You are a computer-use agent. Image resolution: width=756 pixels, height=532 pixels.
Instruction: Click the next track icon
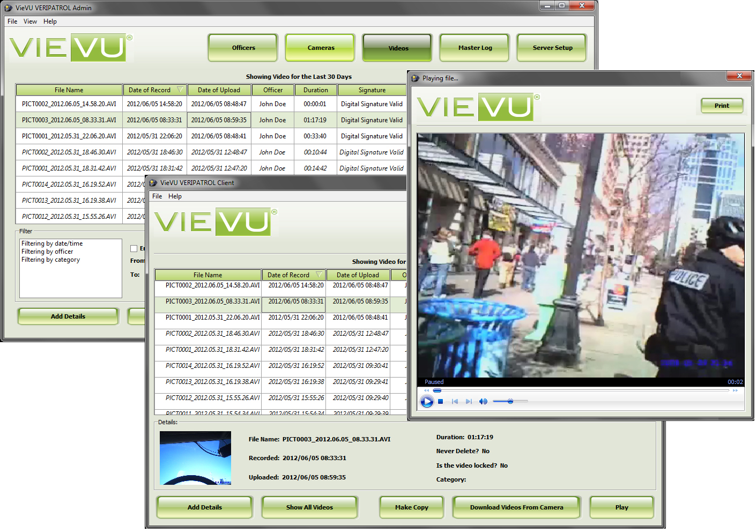pos(469,401)
